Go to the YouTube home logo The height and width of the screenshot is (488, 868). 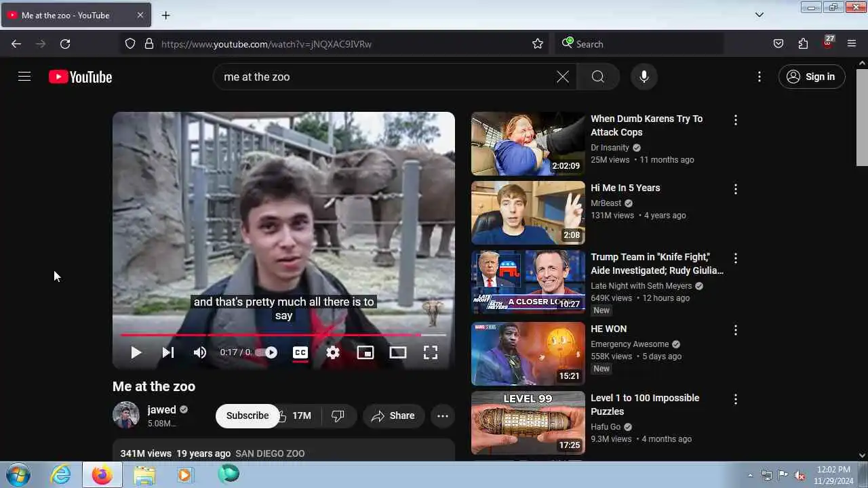pyautogui.click(x=80, y=77)
